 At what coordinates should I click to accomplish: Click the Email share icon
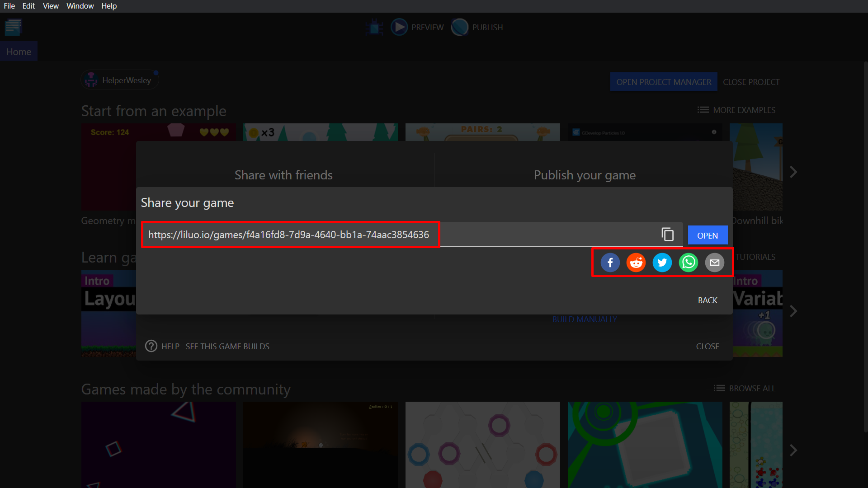pos(714,262)
